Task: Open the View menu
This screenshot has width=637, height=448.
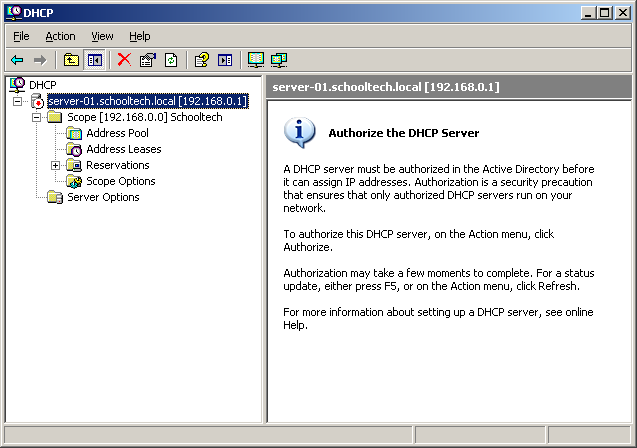Action: tap(102, 37)
